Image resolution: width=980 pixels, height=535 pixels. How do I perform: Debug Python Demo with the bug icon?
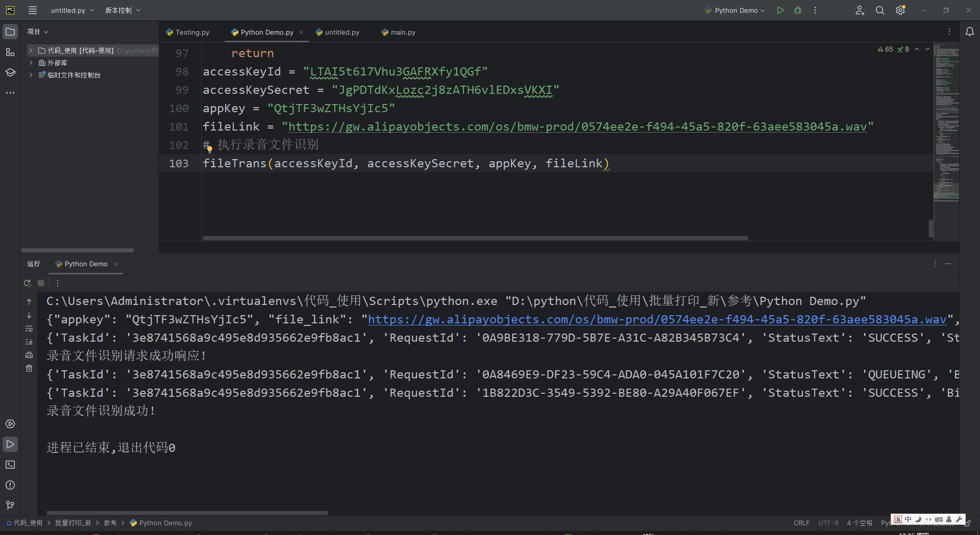pos(798,10)
